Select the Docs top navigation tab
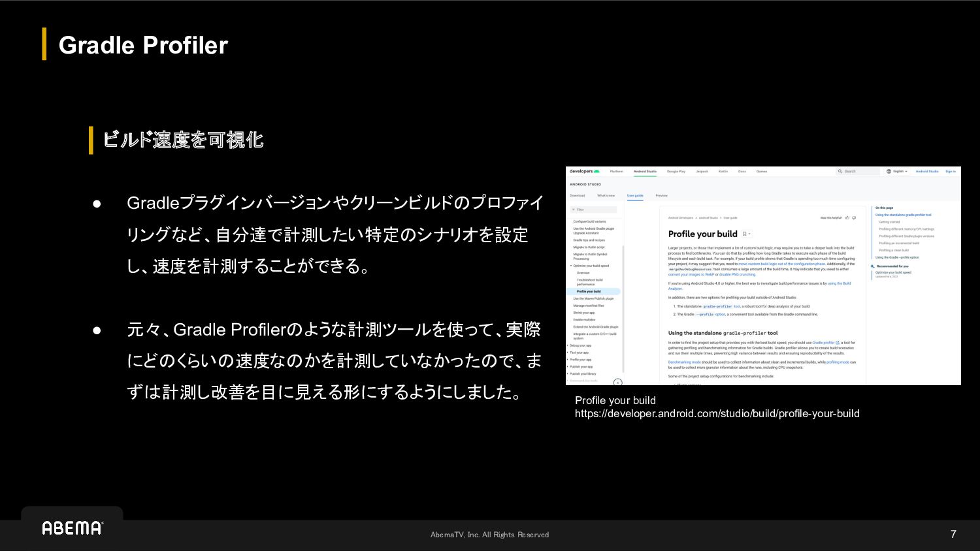Image resolution: width=980 pixels, height=551 pixels. pos(742,171)
